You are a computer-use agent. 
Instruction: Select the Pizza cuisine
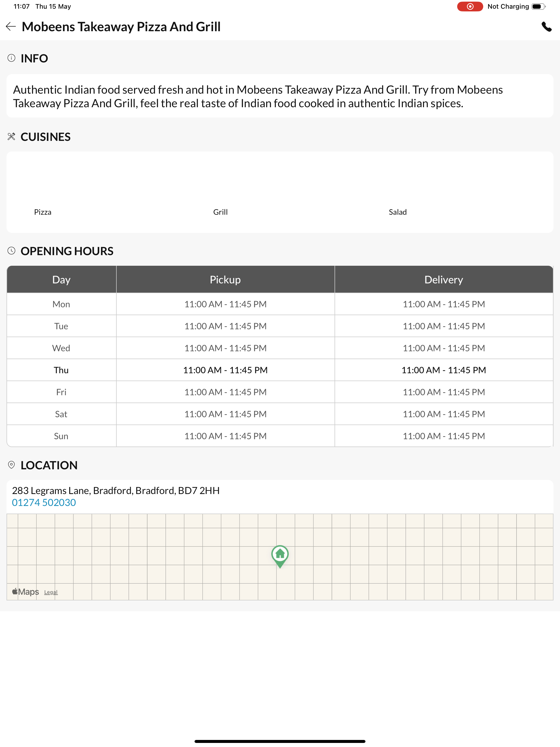pos(43,212)
